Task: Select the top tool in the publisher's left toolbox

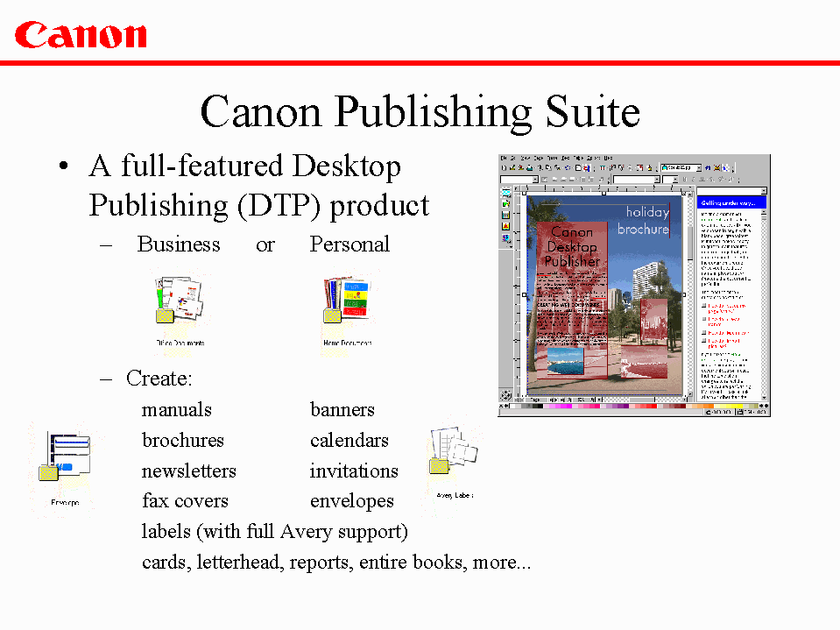Action: (506, 193)
